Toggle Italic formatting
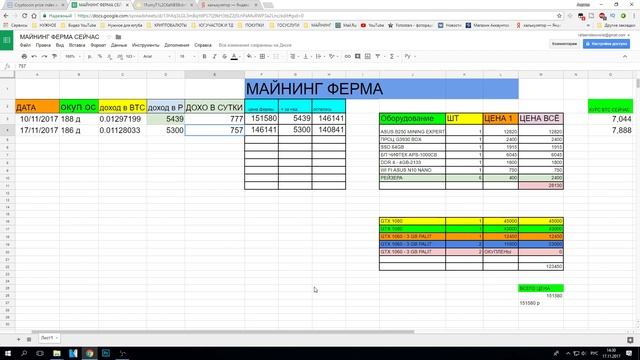 pos(214,56)
